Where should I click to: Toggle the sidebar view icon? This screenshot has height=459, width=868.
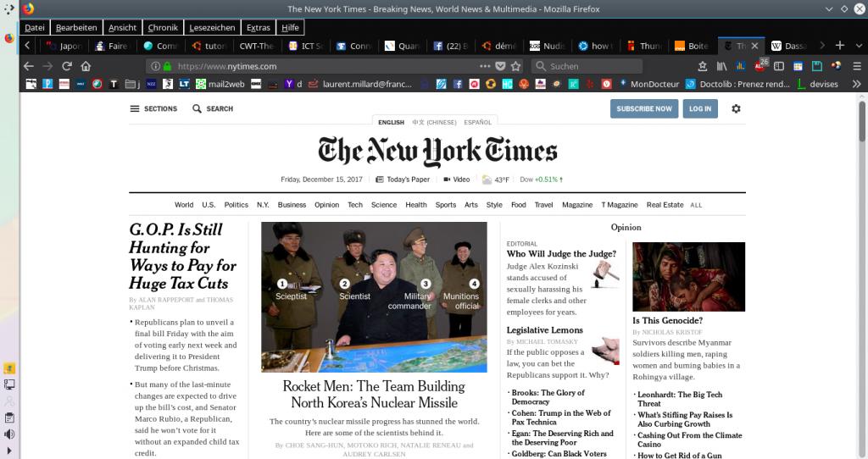click(779, 66)
